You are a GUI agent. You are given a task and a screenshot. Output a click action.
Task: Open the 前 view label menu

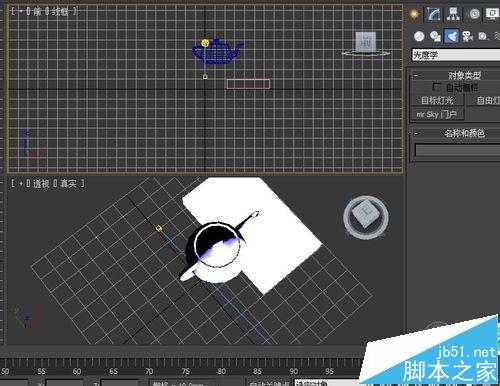tap(37, 12)
